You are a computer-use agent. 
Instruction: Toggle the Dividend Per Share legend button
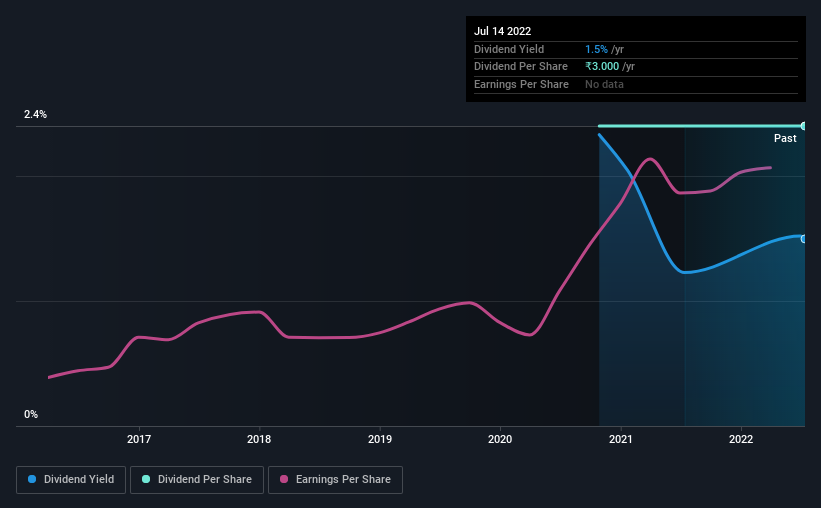coord(197,480)
